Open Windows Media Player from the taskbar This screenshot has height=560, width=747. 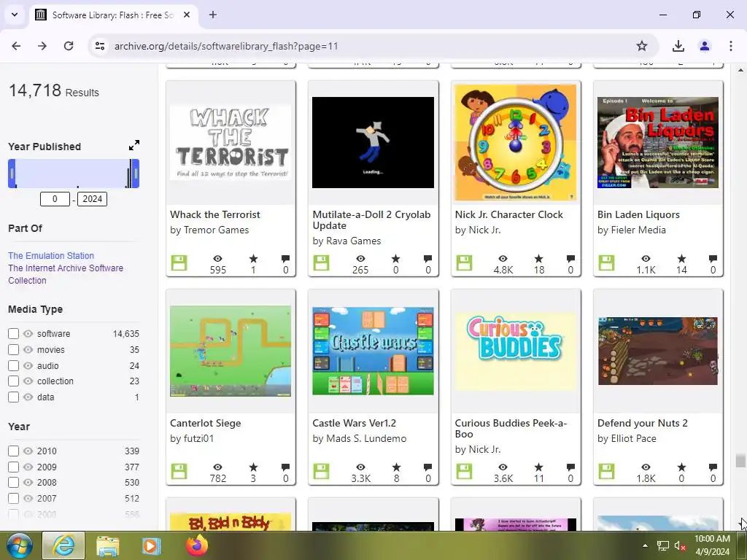(x=151, y=545)
